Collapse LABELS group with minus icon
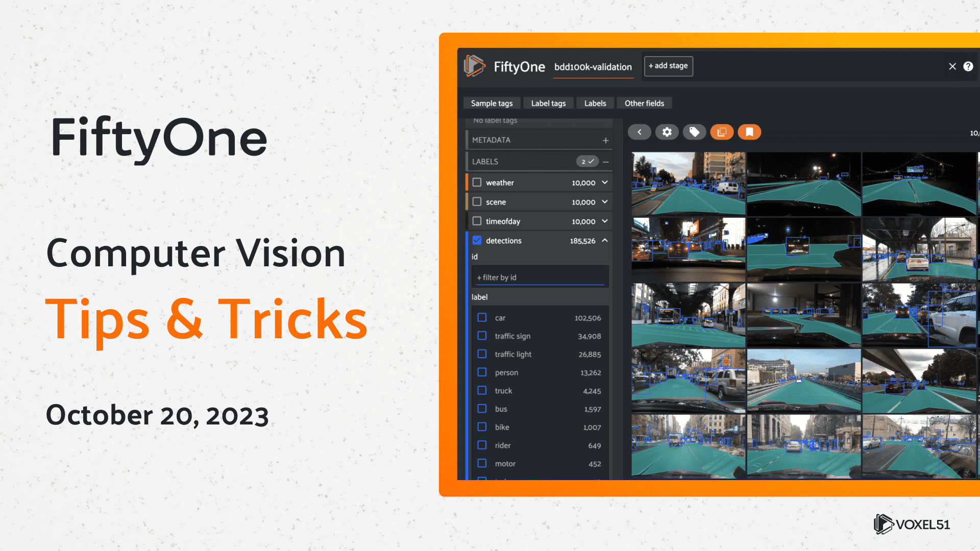The width and height of the screenshot is (980, 551). [605, 162]
